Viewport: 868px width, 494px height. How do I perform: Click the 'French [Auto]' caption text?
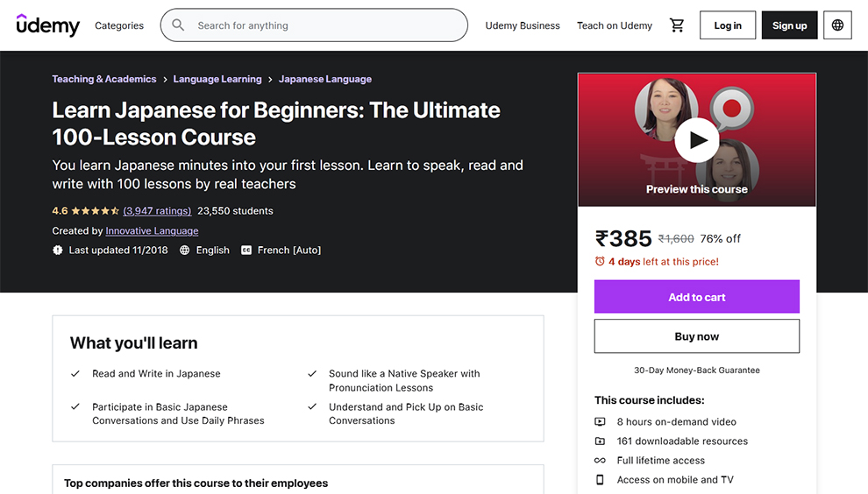[x=289, y=250]
